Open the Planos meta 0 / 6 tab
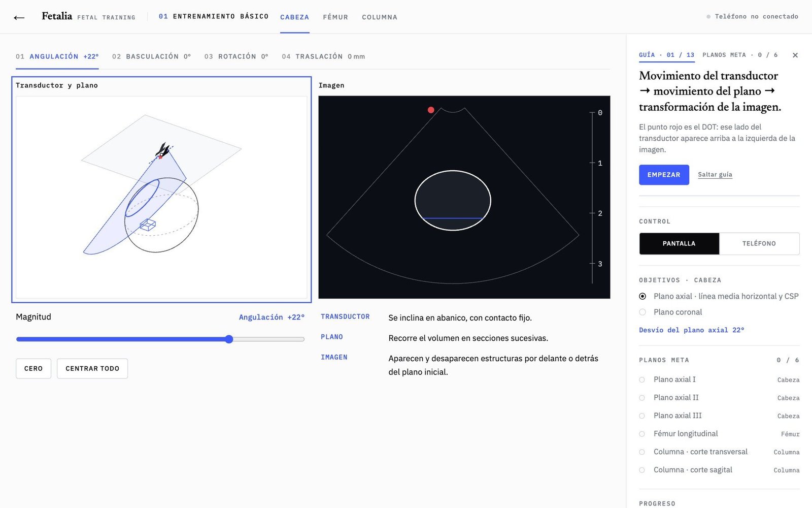Image resolution: width=812 pixels, height=508 pixels. [740, 55]
